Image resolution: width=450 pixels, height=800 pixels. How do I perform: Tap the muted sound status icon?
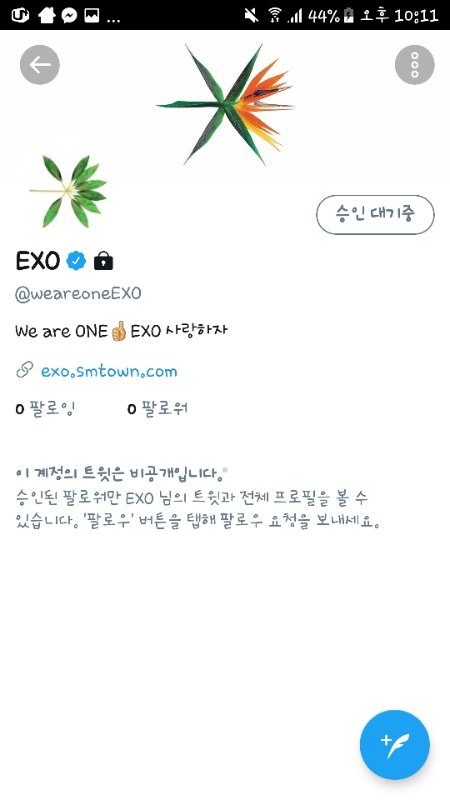[x=252, y=15]
